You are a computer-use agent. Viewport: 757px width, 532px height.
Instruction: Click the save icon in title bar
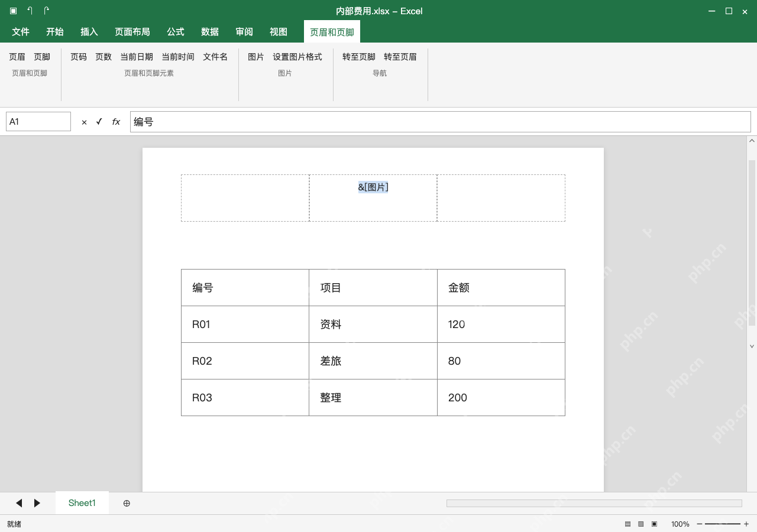tap(13, 11)
